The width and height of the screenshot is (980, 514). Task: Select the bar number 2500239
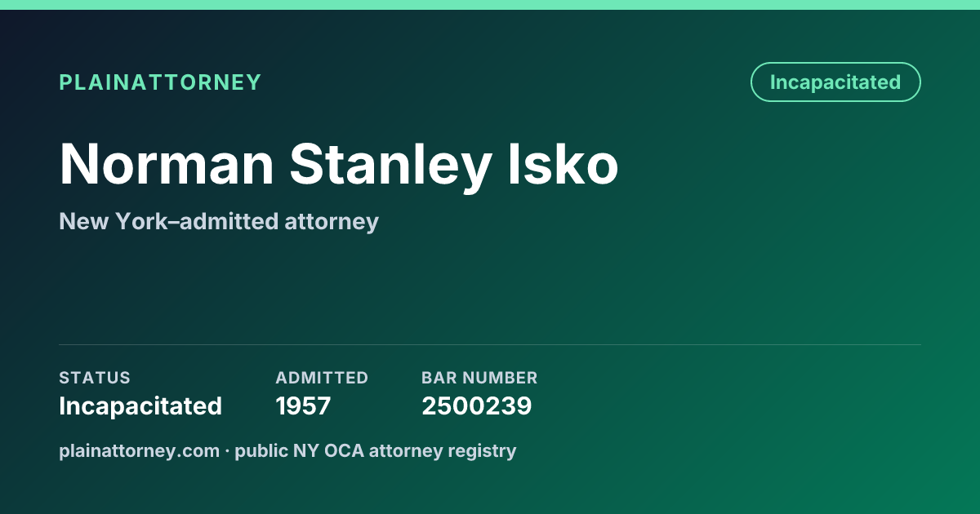[477, 405]
